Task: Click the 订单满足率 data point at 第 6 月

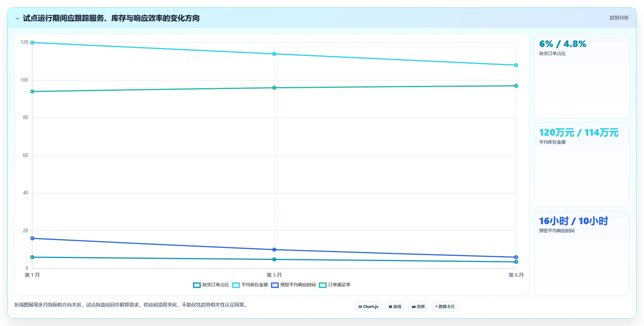Action: point(516,86)
